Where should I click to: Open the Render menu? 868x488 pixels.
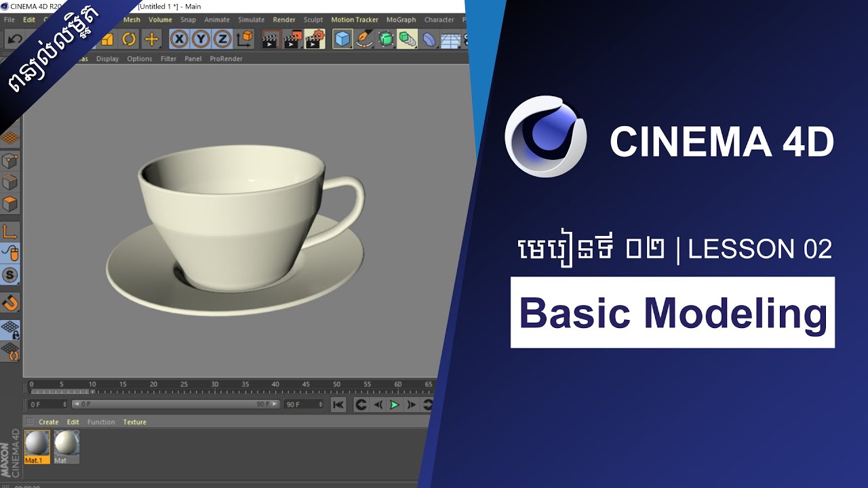284,20
